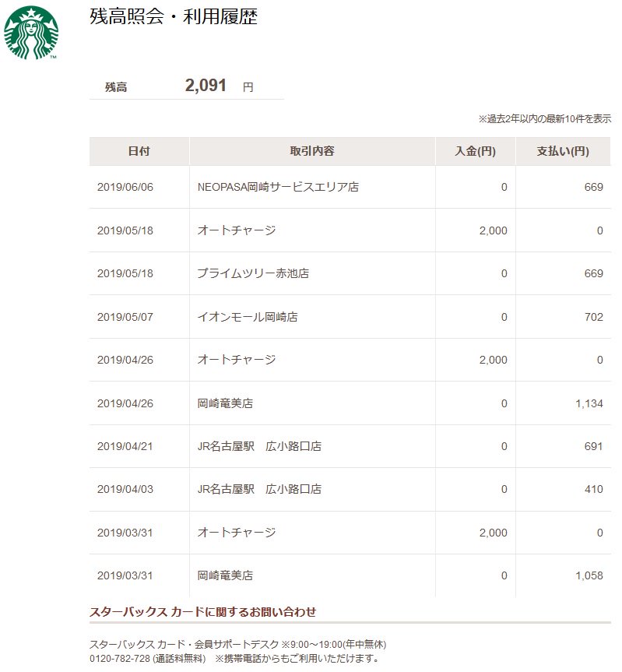The image size is (622, 672).
Task: Click the 残高照会・利用履歴 page title
Action: click(x=174, y=16)
